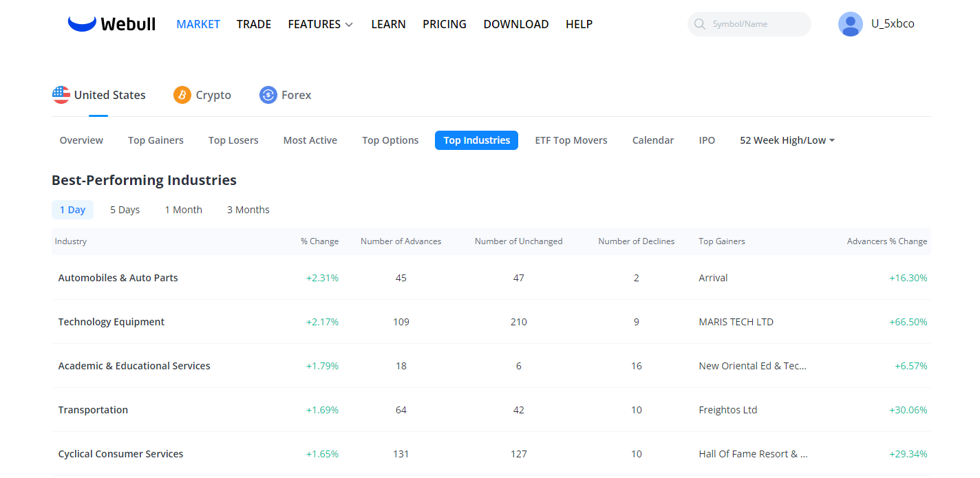Select the 1 Day period
This screenshot has height=478, width=980.
click(x=72, y=210)
